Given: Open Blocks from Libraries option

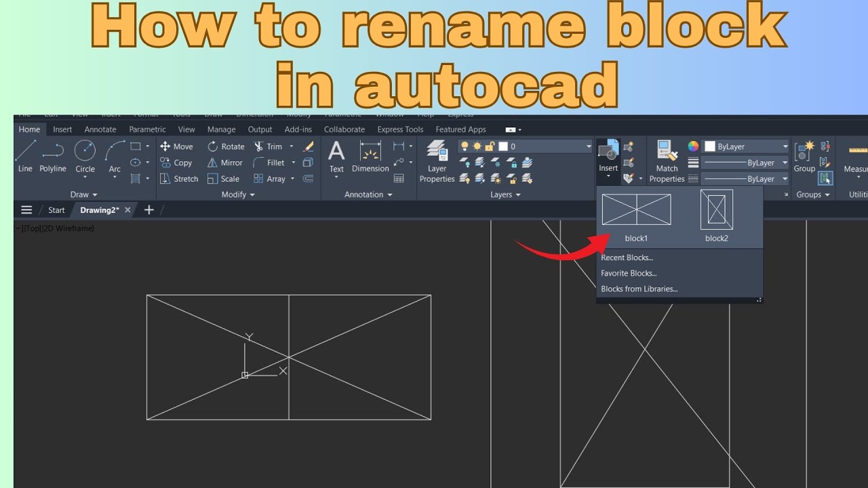Looking at the screenshot, I should (639, 289).
